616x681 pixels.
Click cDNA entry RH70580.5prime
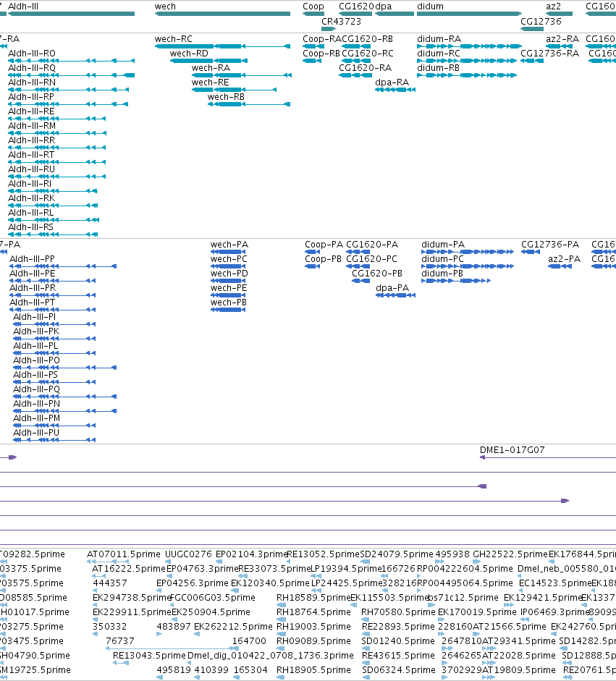(398, 612)
